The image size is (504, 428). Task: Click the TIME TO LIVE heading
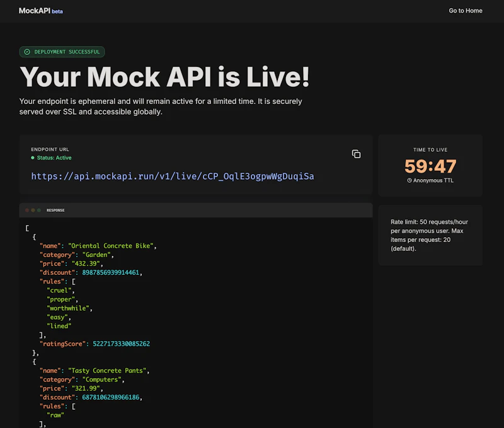click(x=430, y=150)
